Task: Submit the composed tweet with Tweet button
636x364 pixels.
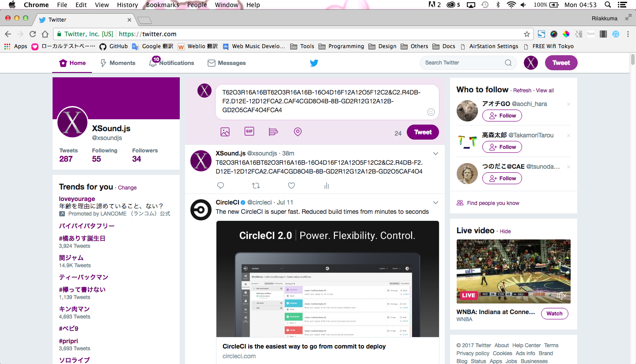Action: pos(423,132)
